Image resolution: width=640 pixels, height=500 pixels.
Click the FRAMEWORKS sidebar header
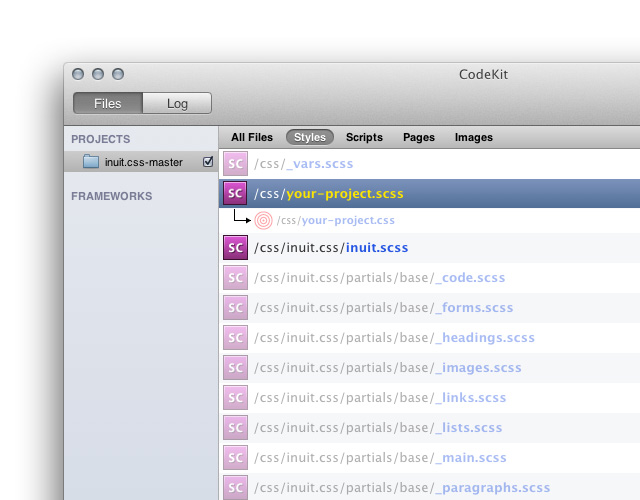coord(111,196)
